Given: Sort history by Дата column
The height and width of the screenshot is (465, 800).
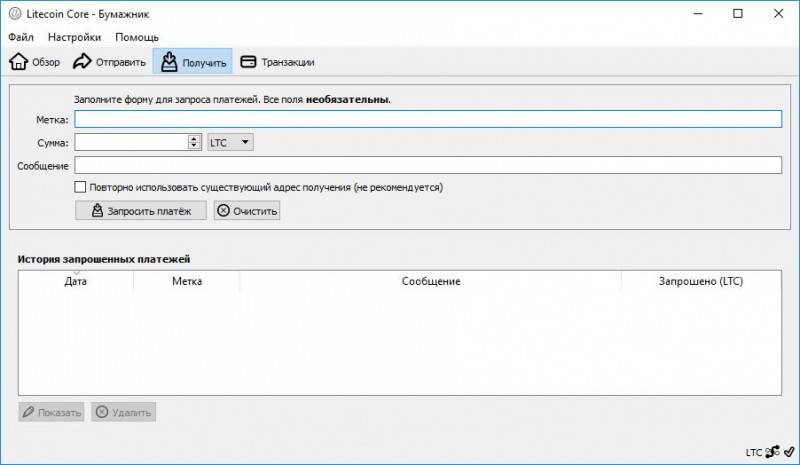Looking at the screenshot, I should 76,281.
